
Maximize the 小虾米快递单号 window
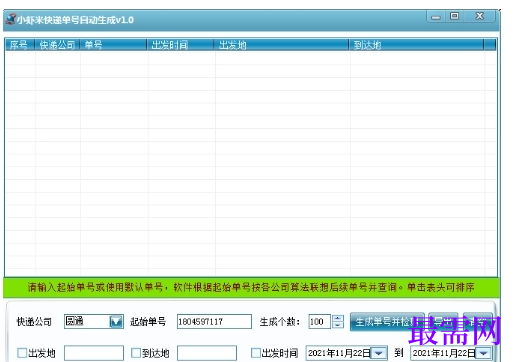(x=454, y=16)
